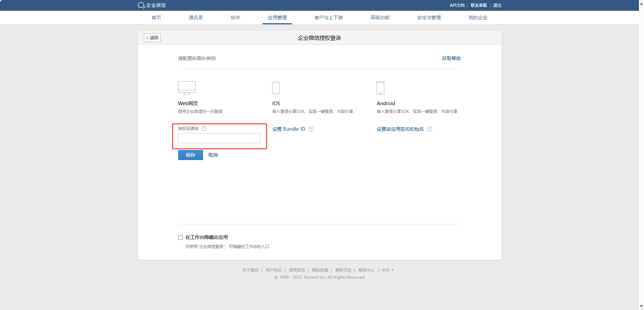
Task: Open help tooltip beside 设置该应用签名和包名
Action: click(430, 129)
